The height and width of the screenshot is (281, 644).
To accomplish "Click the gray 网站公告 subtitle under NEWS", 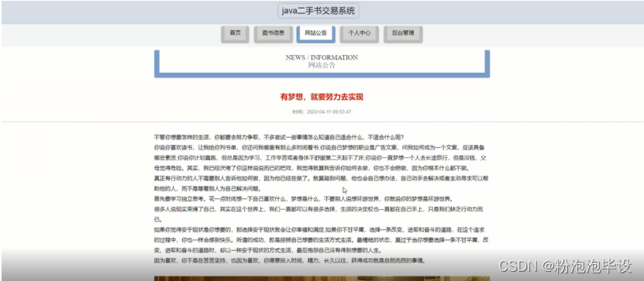I will pyautogui.click(x=322, y=65).
